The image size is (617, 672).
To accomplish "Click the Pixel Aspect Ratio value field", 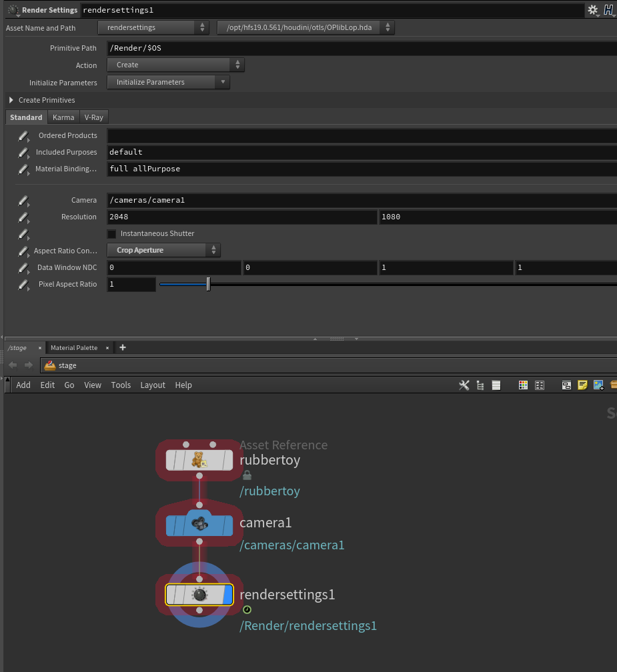I will 131,285.
